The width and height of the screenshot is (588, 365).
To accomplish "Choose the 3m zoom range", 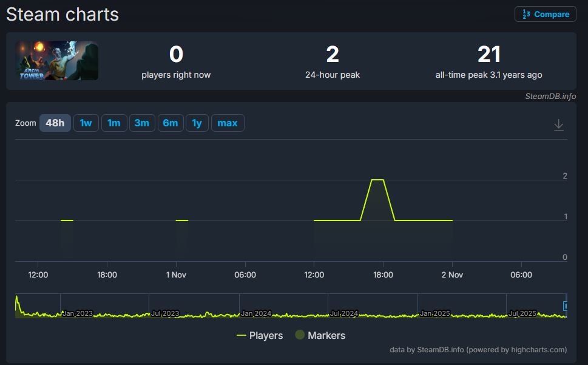I will tap(142, 123).
